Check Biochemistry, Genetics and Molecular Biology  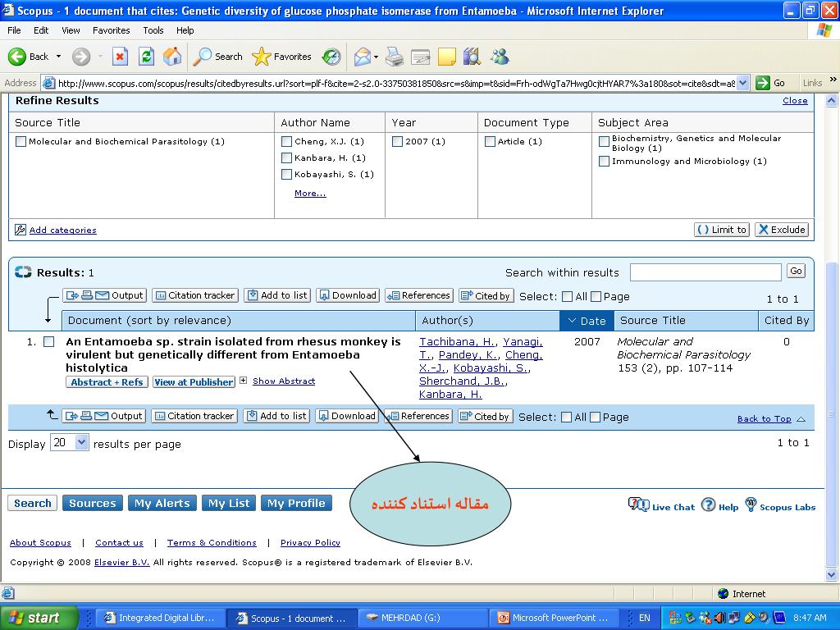coord(604,141)
